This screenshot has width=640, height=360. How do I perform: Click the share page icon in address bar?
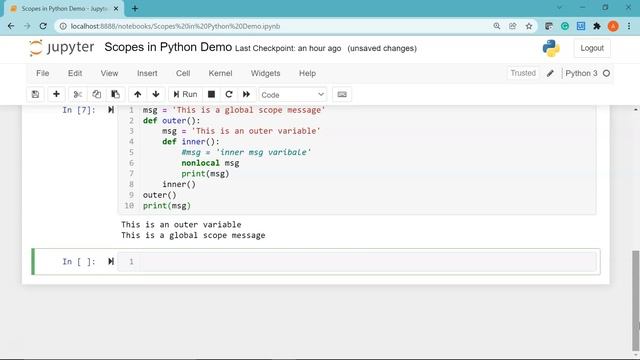(x=513, y=26)
